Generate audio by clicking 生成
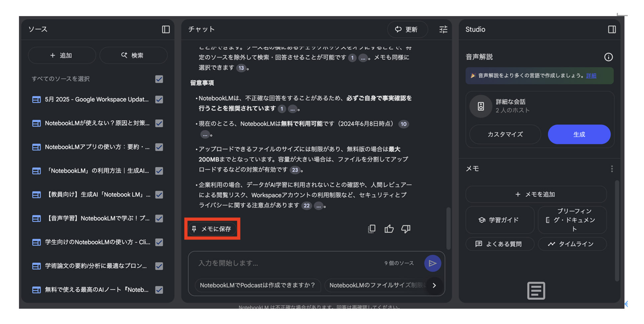The image size is (644, 324). point(579,134)
